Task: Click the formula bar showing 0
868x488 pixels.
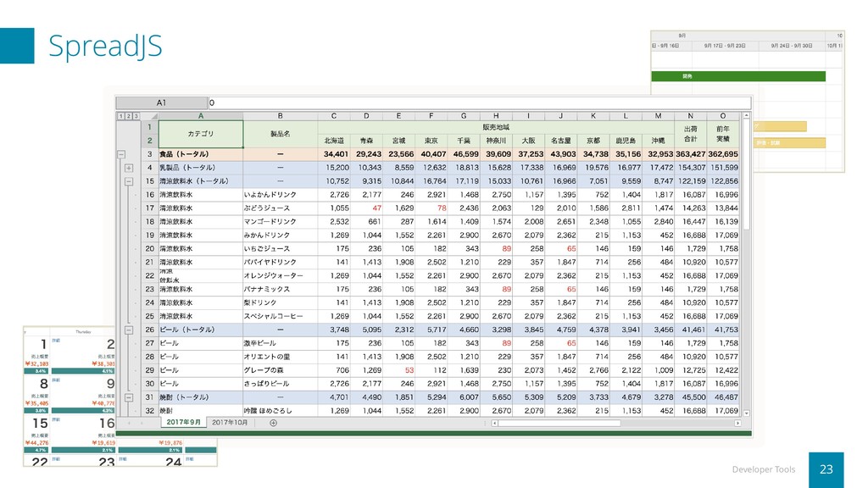Action: coord(480,103)
